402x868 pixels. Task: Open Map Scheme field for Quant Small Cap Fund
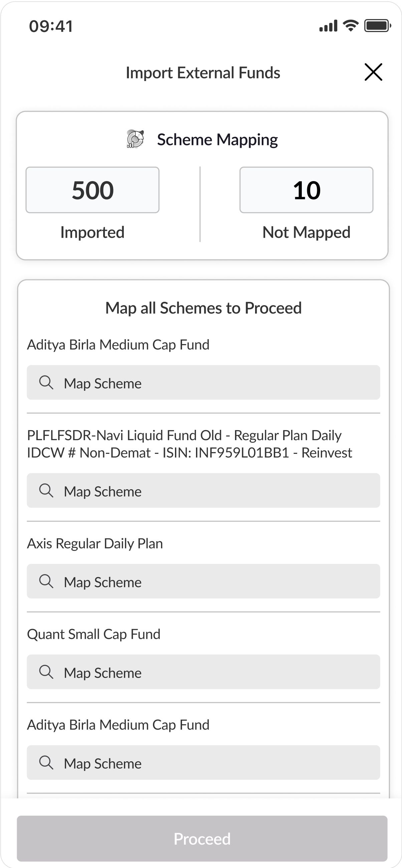click(x=203, y=672)
